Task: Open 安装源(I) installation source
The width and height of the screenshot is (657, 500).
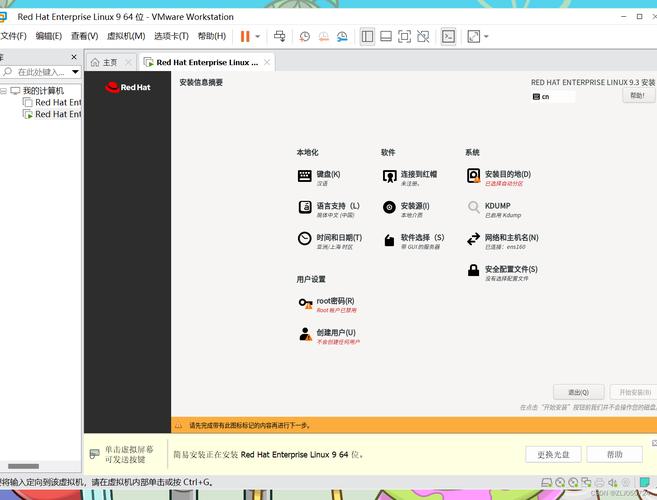Action: pos(406,210)
